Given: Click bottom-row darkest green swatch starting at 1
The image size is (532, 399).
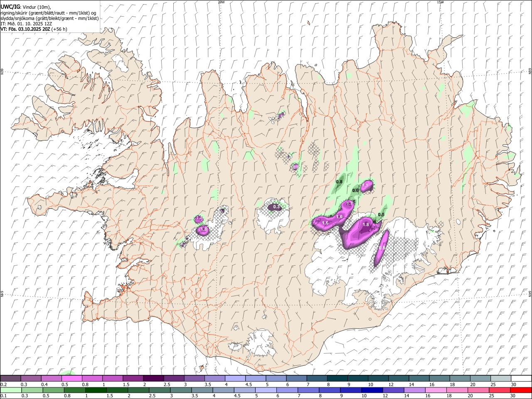Looking at the screenshot, I should pos(96,390).
